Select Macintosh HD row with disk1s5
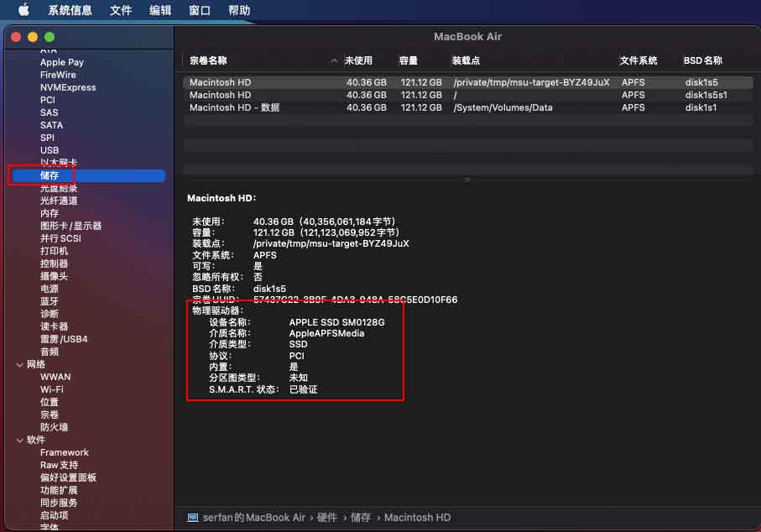This screenshot has width=761, height=532. point(468,82)
